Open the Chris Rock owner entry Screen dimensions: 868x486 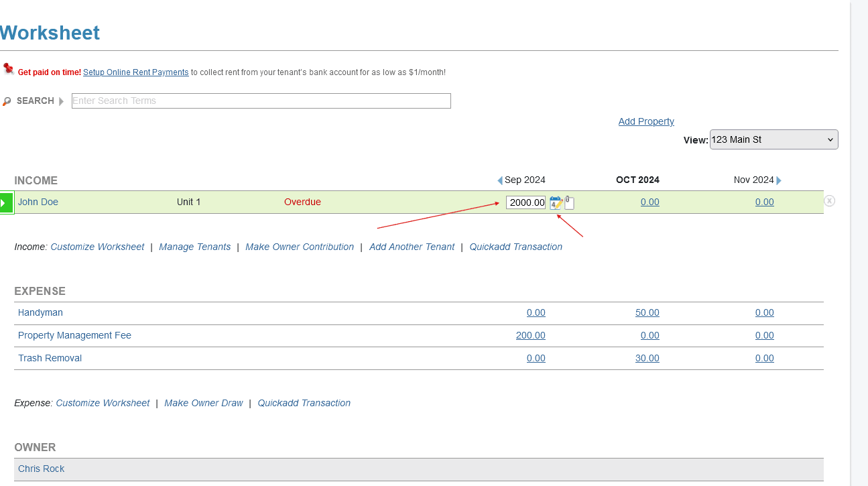pyautogui.click(x=42, y=469)
